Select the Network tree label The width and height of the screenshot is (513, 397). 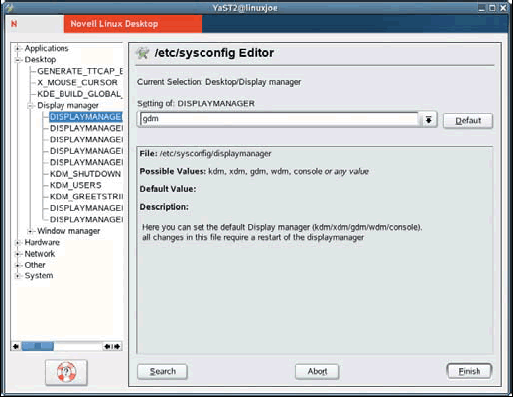[x=40, y=254]
